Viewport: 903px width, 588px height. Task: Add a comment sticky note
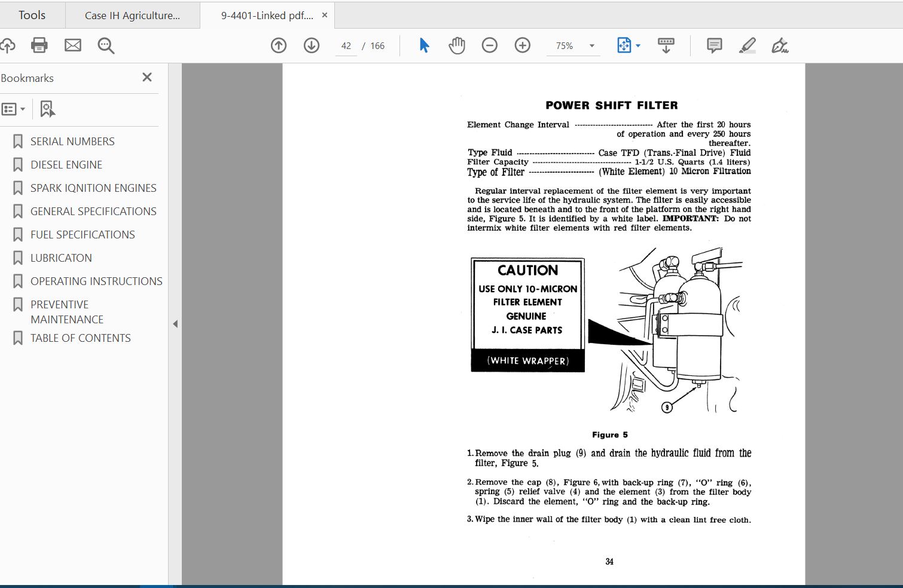click(x=714, y=45)
